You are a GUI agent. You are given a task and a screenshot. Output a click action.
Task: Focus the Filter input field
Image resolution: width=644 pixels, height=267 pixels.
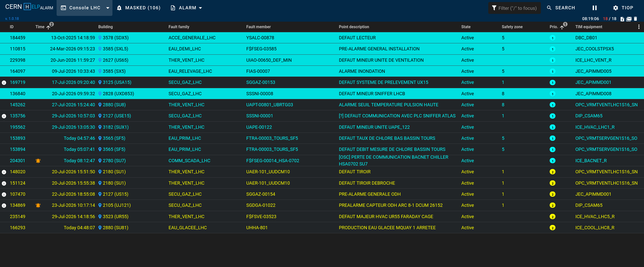(x=514, y=8)
